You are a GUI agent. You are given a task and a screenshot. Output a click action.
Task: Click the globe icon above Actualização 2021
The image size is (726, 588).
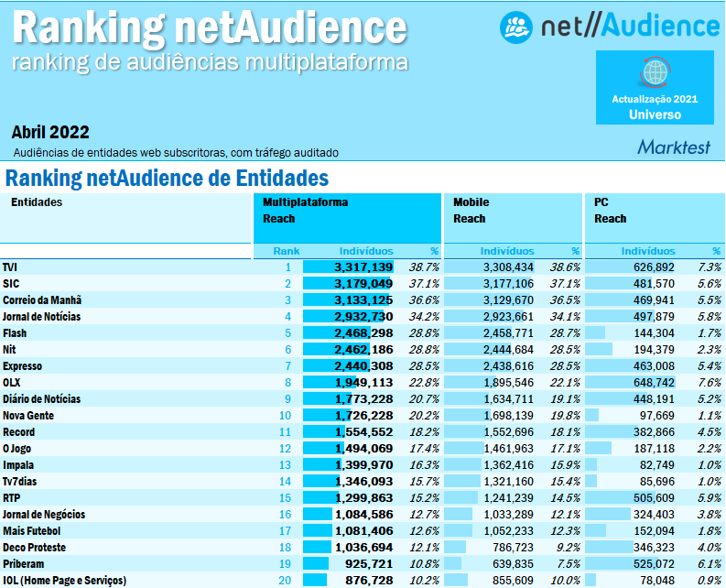655,72
